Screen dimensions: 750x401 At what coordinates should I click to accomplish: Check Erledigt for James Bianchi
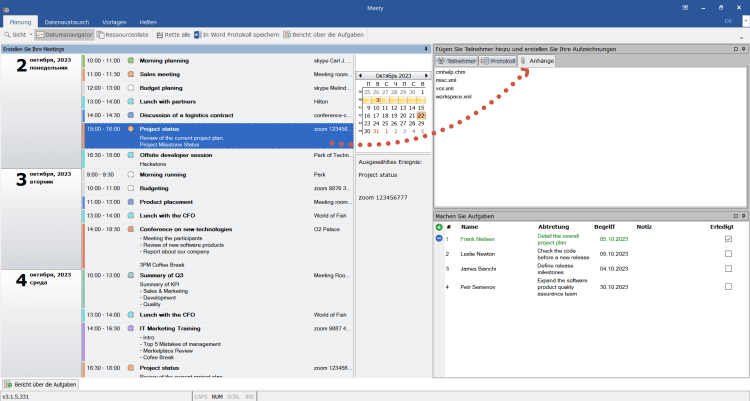(728, 268)
